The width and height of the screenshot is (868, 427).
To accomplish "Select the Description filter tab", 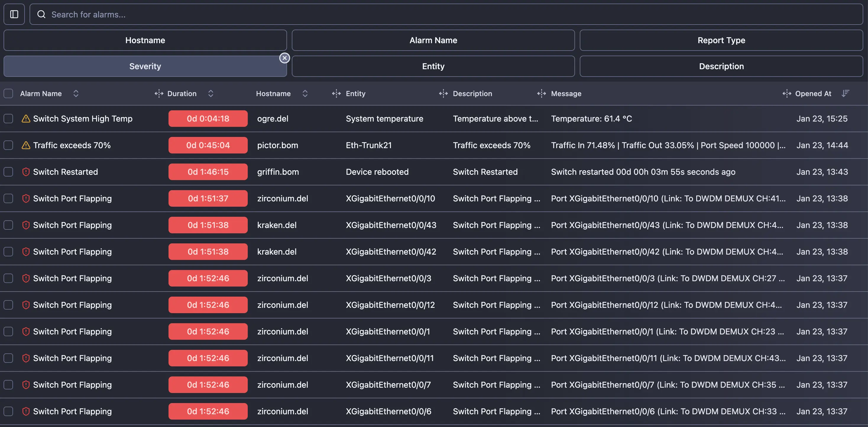I will point(721,66).
